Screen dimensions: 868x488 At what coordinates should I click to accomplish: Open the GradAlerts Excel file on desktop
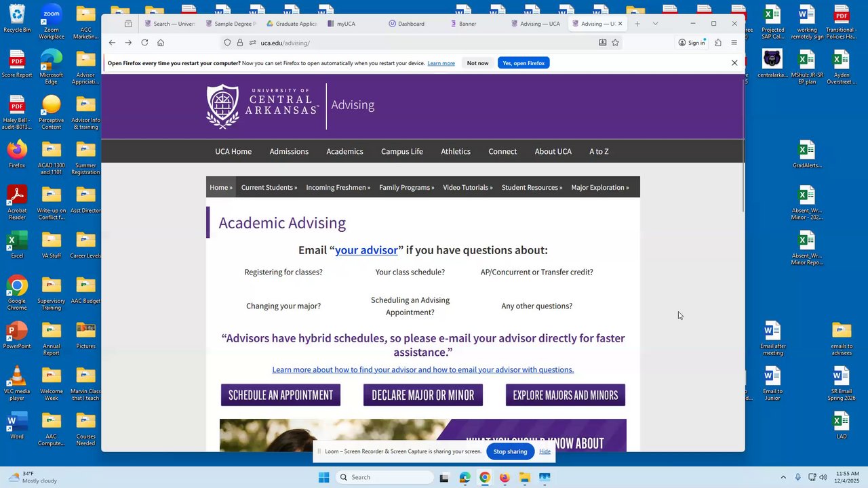pos(807,155)
